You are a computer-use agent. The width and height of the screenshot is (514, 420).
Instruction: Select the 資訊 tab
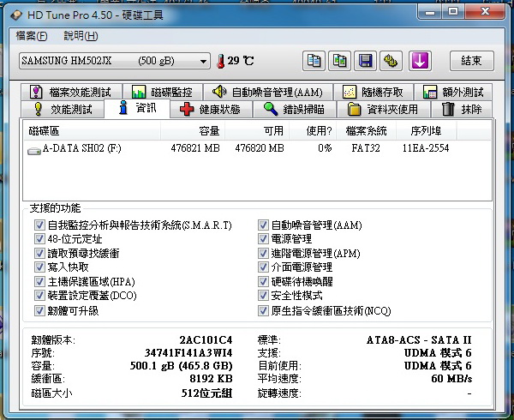tap(137, 108)
